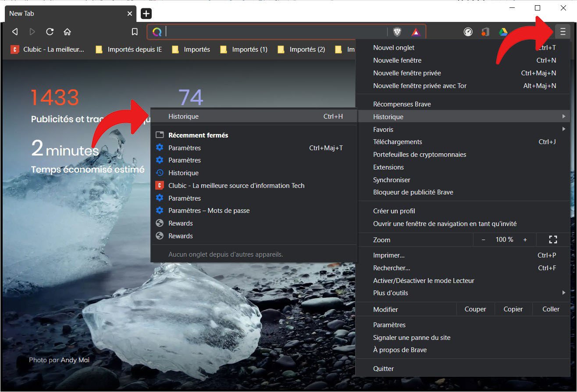Increase zoom with the plus button

pyautogui.click(x=525, y=240)
